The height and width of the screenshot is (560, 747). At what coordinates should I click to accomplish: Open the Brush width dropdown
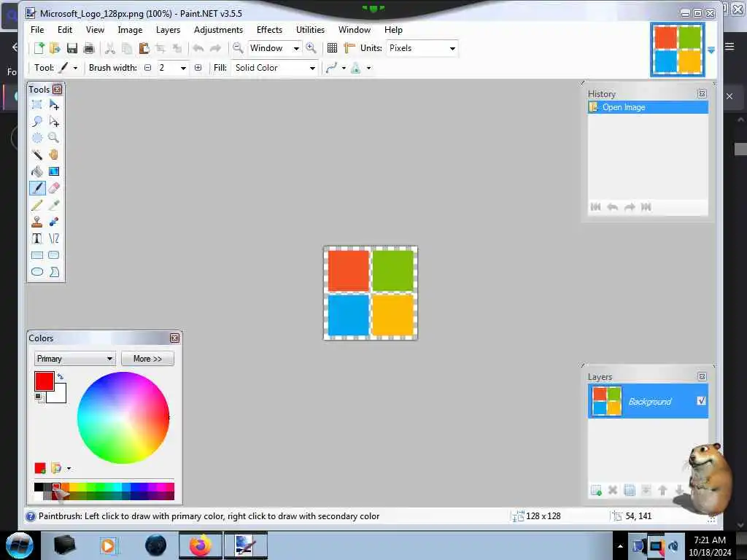tap(183, 68)
